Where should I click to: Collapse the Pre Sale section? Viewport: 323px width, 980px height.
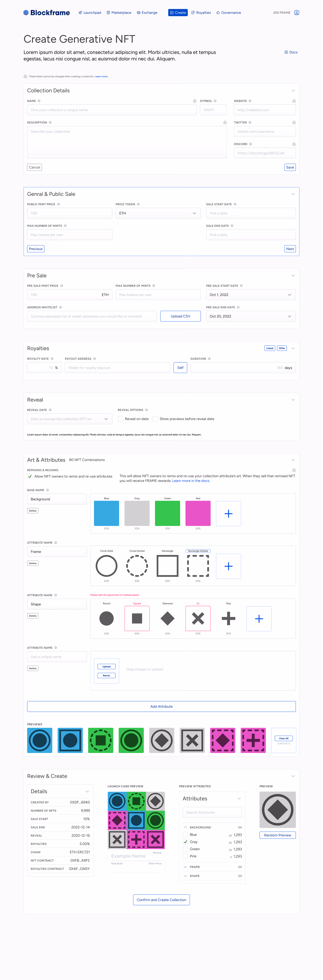(x=293, y=275)
